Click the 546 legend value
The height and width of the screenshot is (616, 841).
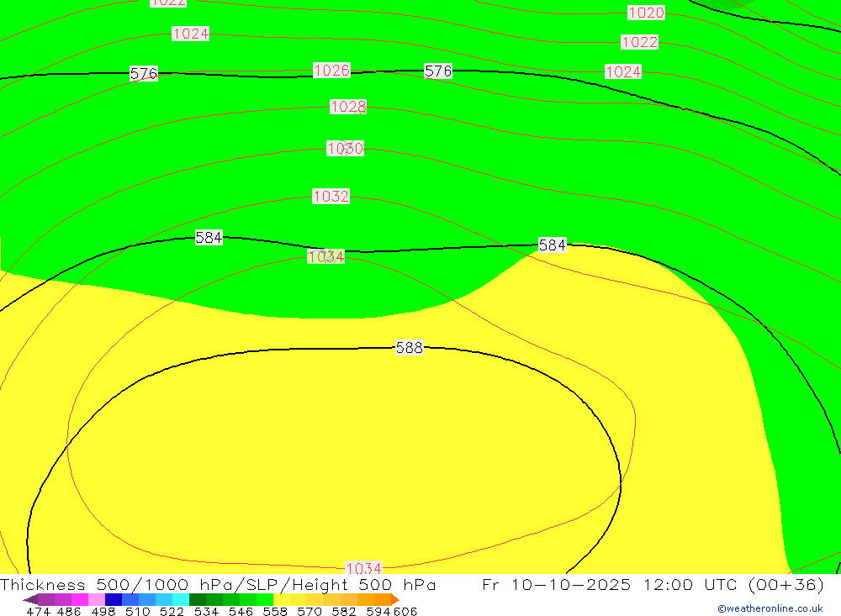tap(241, 611)
